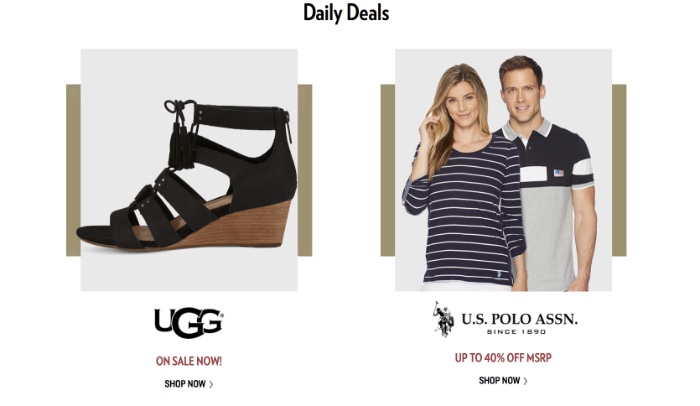The width and height of the screenshot is (700, 406).
Task: Click the Since 1890 tagline
Action: (516, 332)
